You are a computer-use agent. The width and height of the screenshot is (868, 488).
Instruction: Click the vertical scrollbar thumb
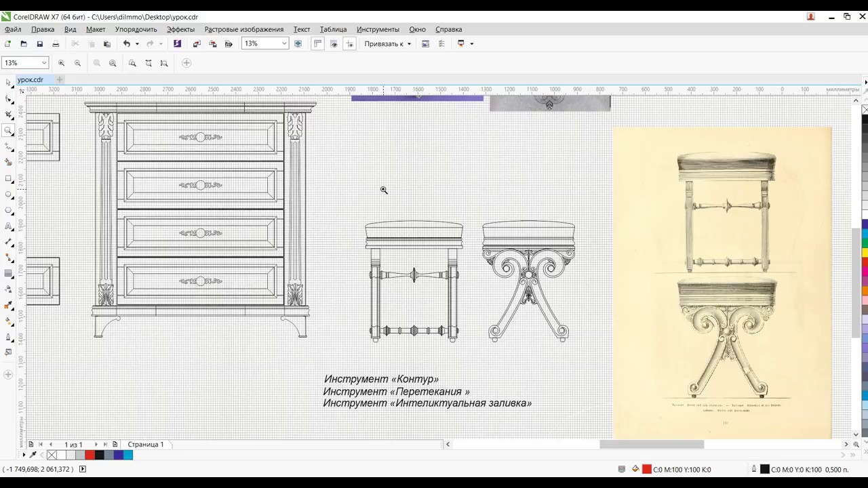click(x=856, y=283)
